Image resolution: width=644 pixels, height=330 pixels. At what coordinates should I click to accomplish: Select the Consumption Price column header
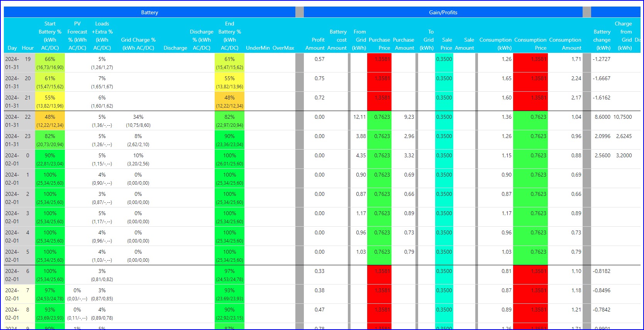(530, 44)
